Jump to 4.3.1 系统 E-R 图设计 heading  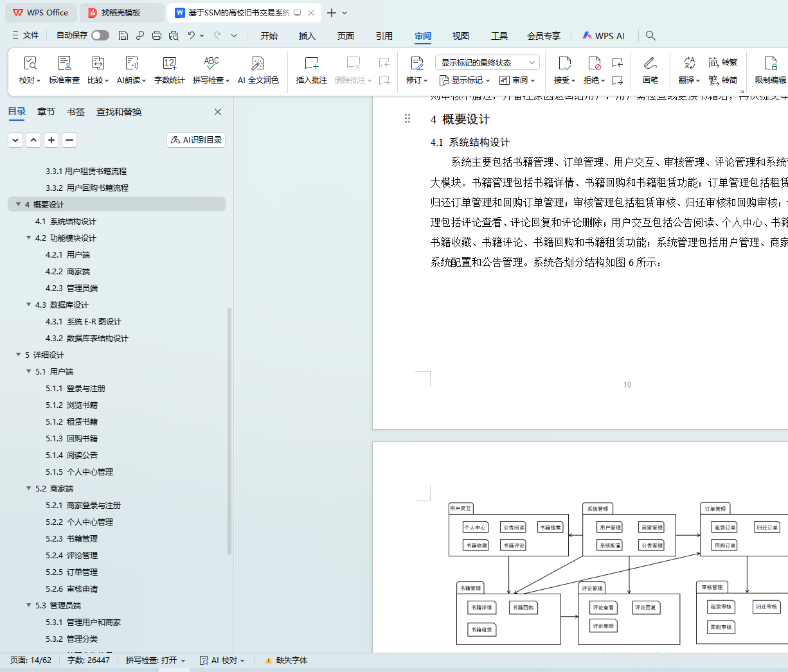pyautogui.click(x=83, y=321)
